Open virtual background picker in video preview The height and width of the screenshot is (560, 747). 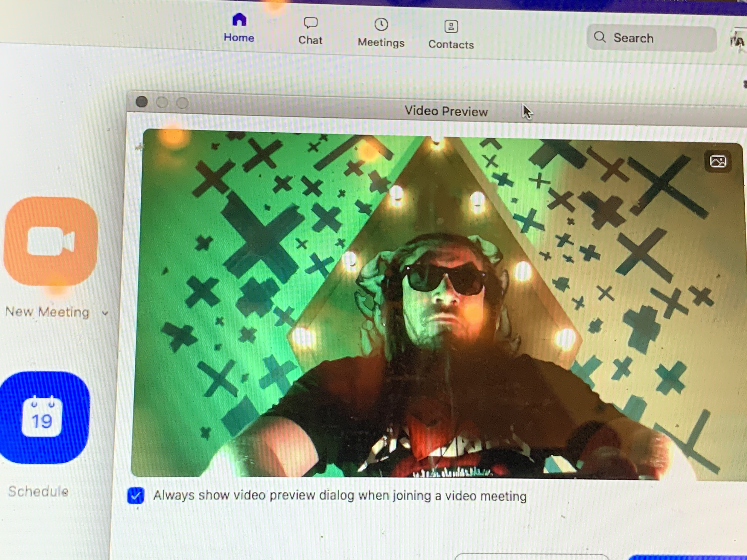(718, 161)
